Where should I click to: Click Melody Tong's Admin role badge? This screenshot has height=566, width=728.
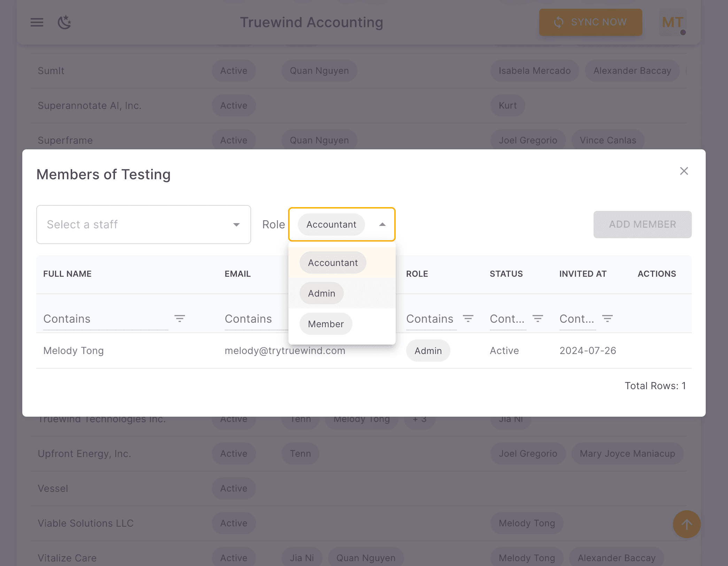click(428, 351)
